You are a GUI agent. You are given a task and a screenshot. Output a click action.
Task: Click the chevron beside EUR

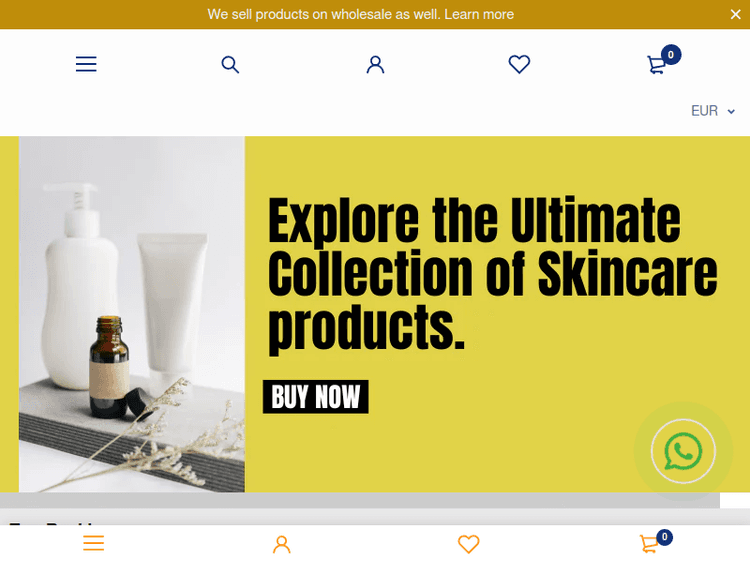pyautogui.click(x=731, y=111)
